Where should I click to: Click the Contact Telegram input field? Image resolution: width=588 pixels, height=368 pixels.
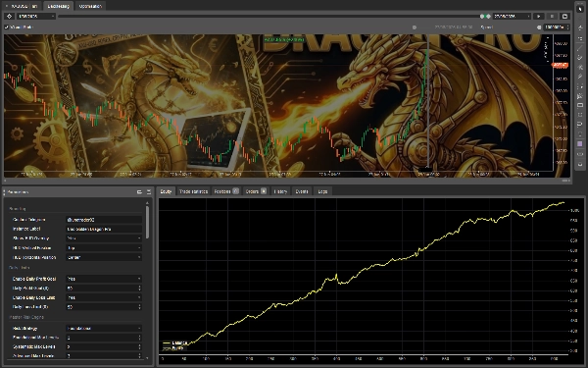pyautogui.click(x=104, y=219)
